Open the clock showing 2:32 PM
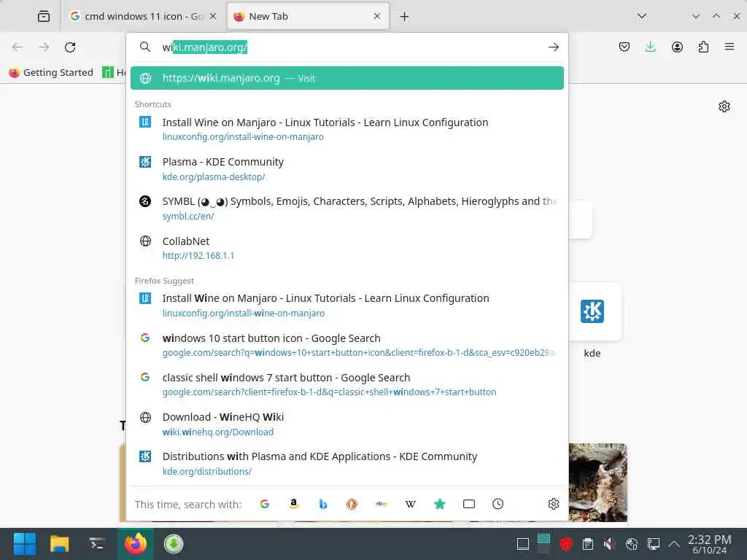Screen dimensions: 747x560 [x=709, y=544]
